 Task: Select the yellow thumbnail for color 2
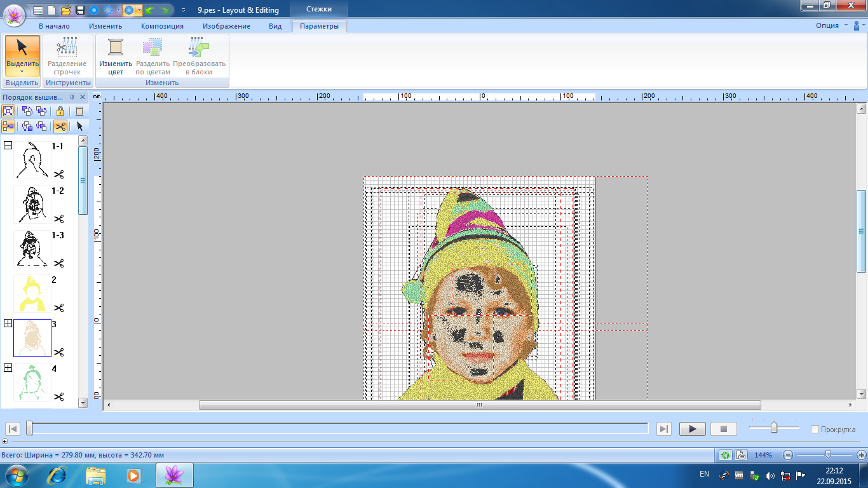pos(32,294)
